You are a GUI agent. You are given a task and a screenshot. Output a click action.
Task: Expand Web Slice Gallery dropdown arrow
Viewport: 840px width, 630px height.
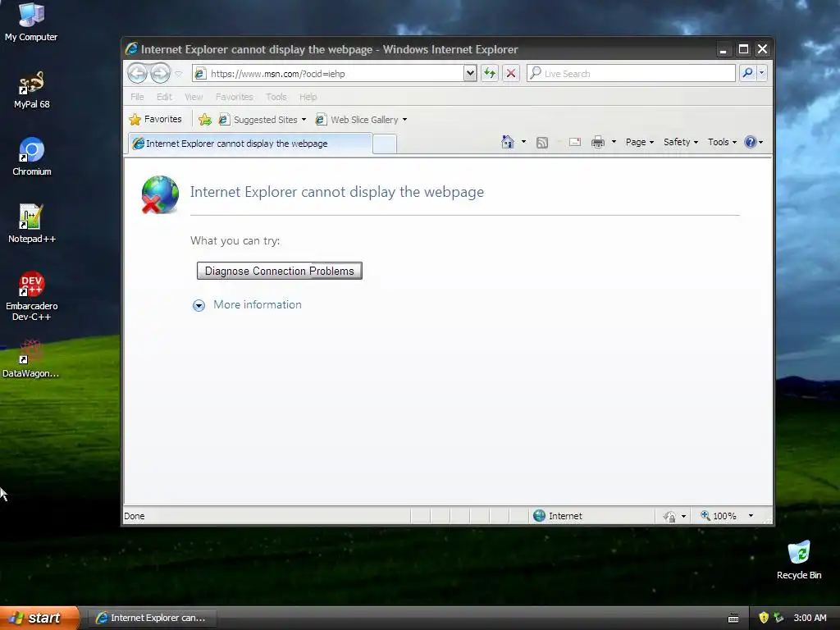(405, 120)
